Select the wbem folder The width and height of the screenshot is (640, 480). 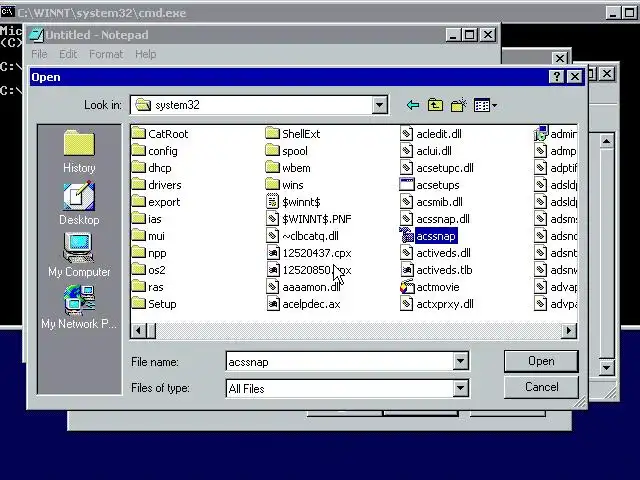tap(288, 168)
